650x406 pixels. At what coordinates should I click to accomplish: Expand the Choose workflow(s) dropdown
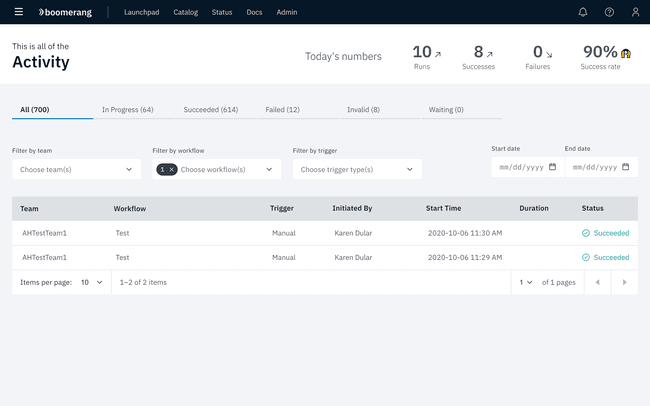216,169
